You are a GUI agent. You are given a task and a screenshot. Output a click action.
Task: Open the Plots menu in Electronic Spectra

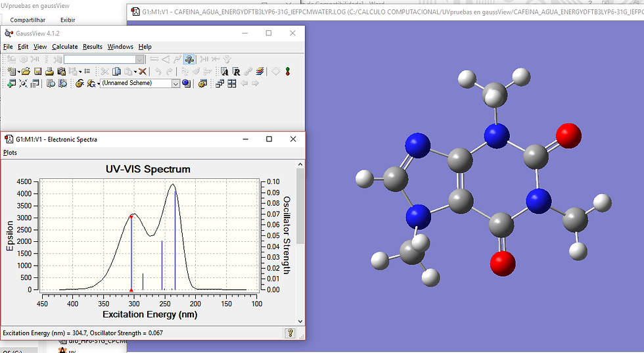click(10, 153)
